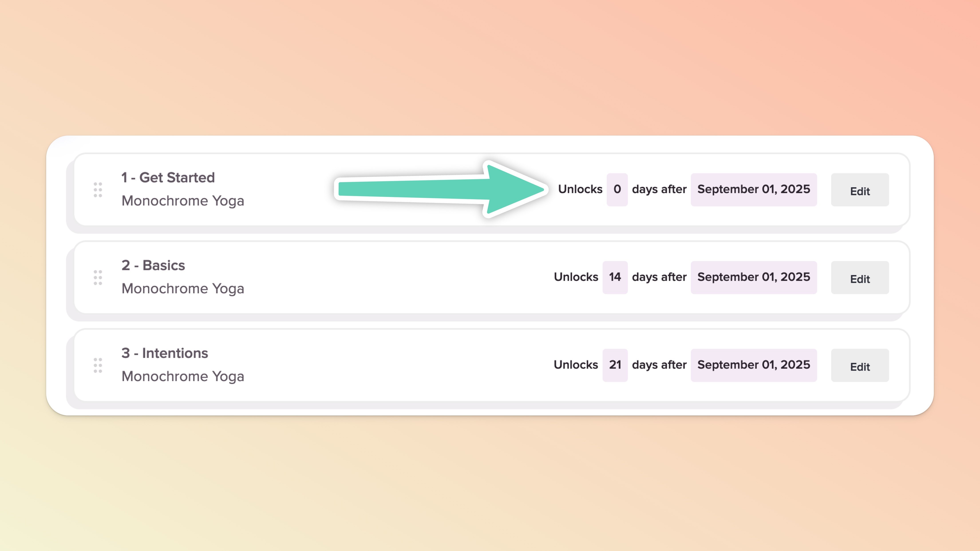Open the September 01, 2025 date for Intentions
Viewport: 980px width, 551px height.
click(753, 365)
